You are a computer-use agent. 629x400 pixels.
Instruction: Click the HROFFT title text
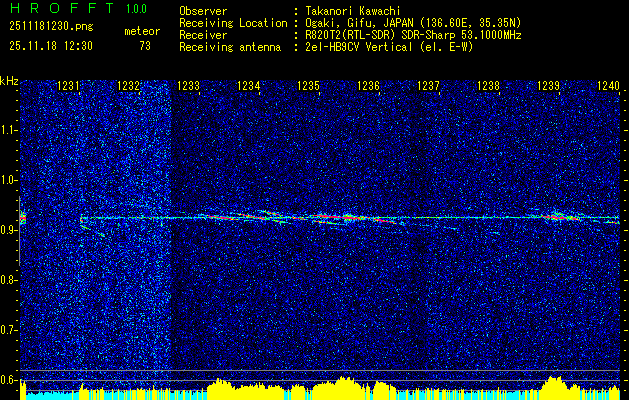coord(61,8)
